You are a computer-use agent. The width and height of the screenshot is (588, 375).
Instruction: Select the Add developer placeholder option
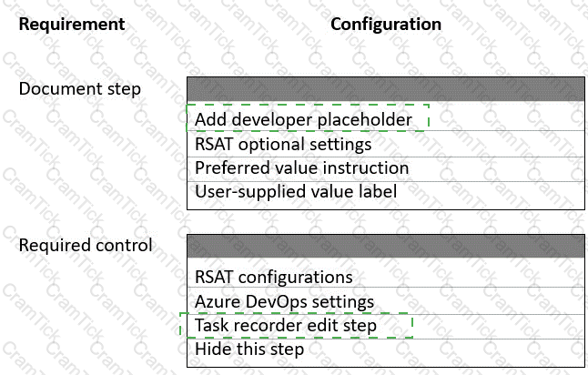pos(386,119)
